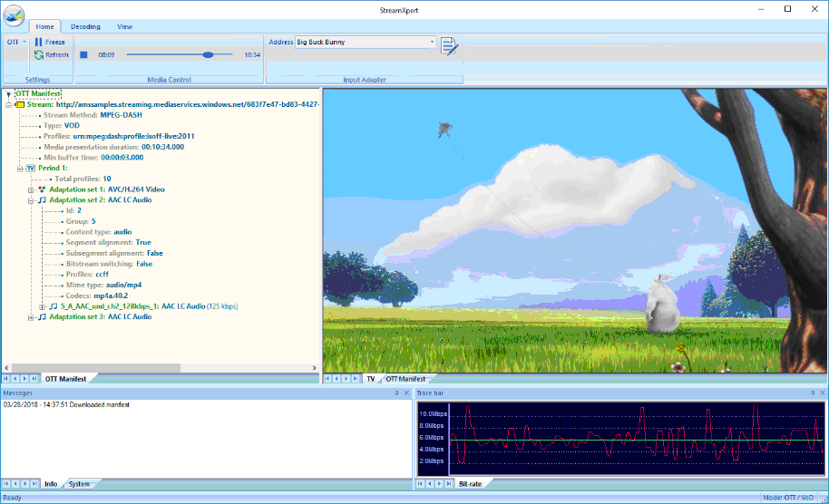Expand Adaptation set 1 AVC/H.264 Video

(31, 189)
